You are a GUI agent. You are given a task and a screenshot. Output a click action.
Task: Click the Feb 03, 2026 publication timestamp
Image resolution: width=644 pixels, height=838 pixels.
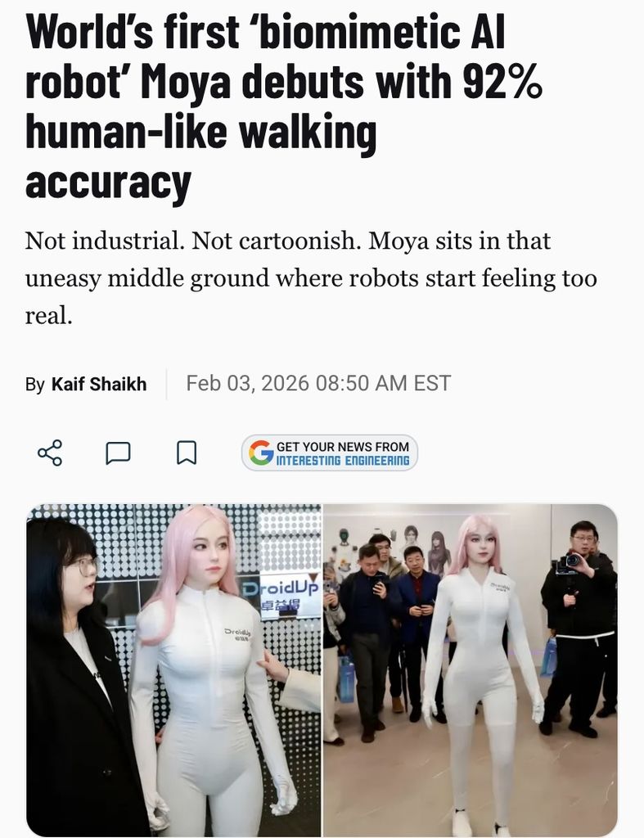coord(318,383)
